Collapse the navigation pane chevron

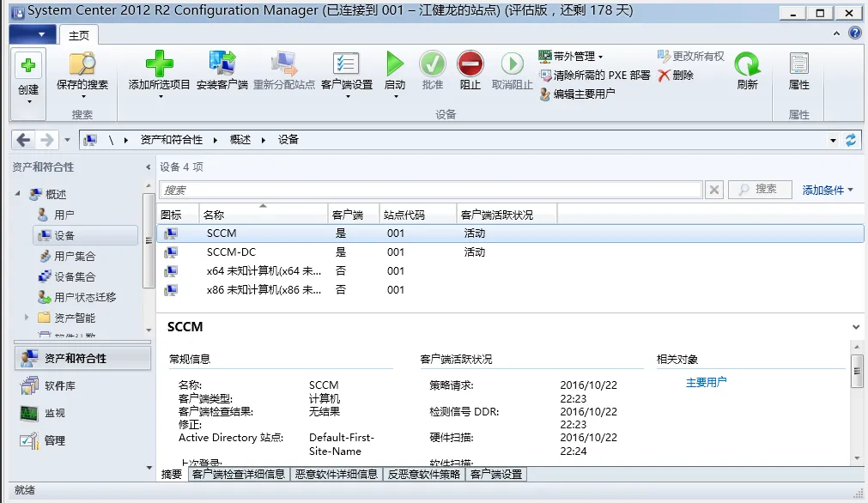pos(149,167)
